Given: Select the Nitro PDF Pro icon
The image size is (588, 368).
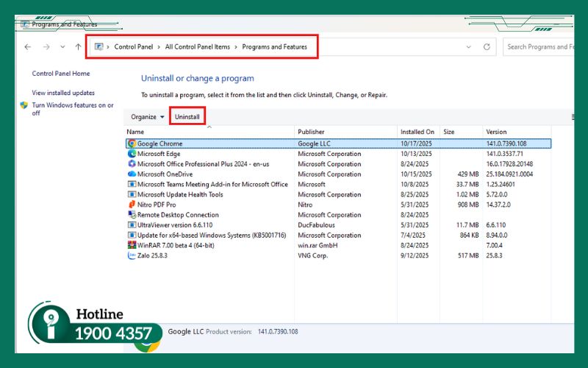Looking at the screenshot, I should pos(132,205).
